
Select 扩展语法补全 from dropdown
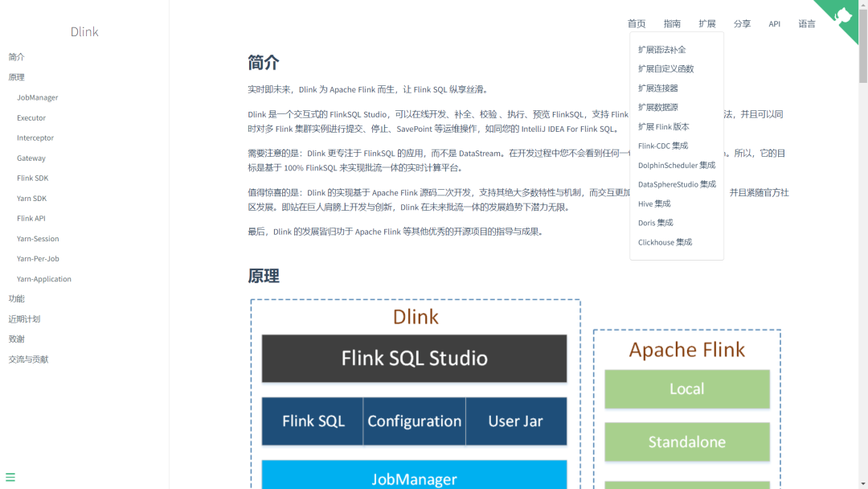[661, 50]
